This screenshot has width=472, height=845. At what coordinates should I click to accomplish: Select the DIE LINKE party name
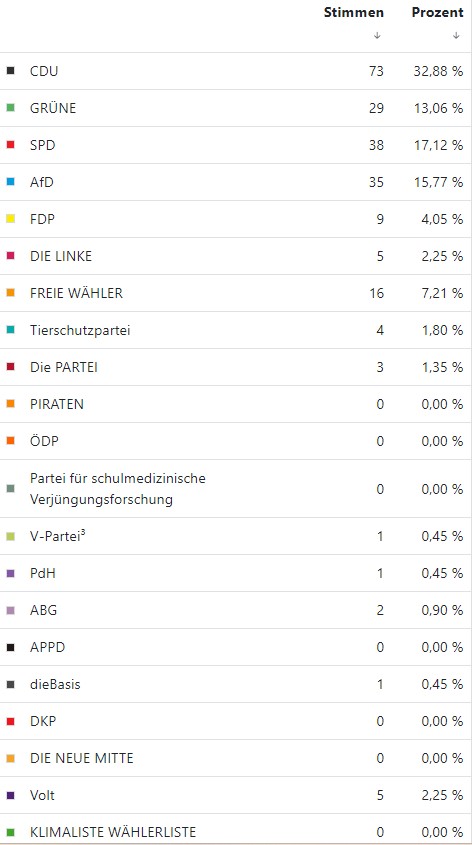click(x=61, y=256)
